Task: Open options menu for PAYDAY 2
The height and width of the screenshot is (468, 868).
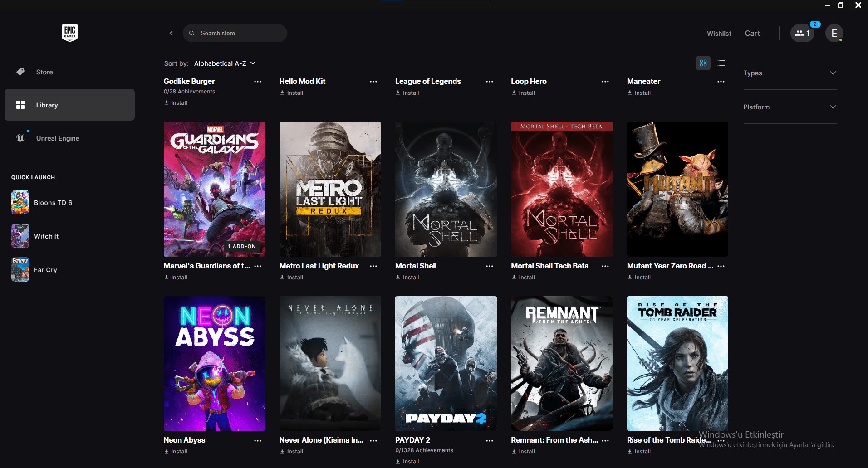Action: coord(490,441)
